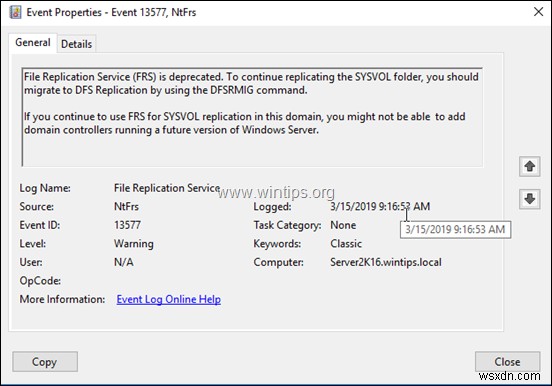The image size is (552, 386).
Task: Click the Close button
Action: (x=507, y=362)
